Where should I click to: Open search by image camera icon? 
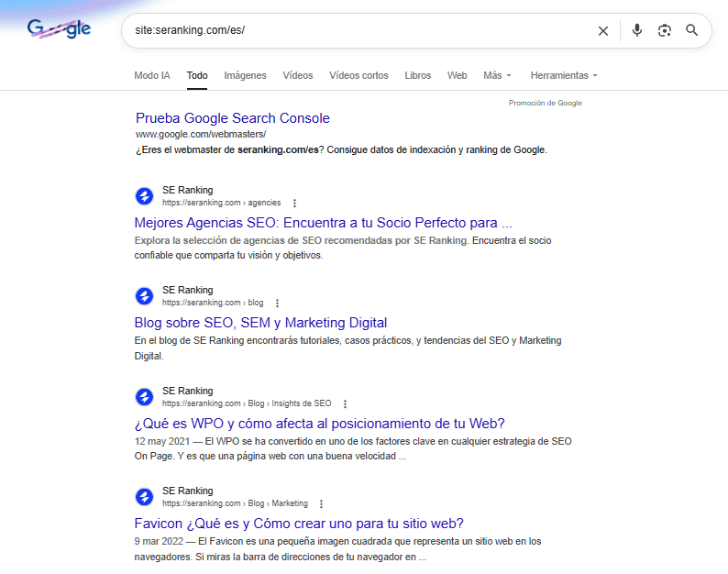(x=665, y=30)
